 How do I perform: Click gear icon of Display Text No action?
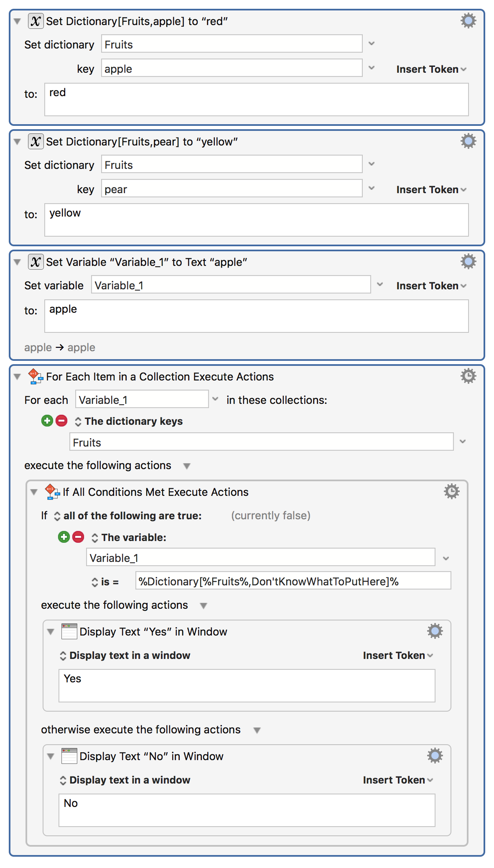435,756
